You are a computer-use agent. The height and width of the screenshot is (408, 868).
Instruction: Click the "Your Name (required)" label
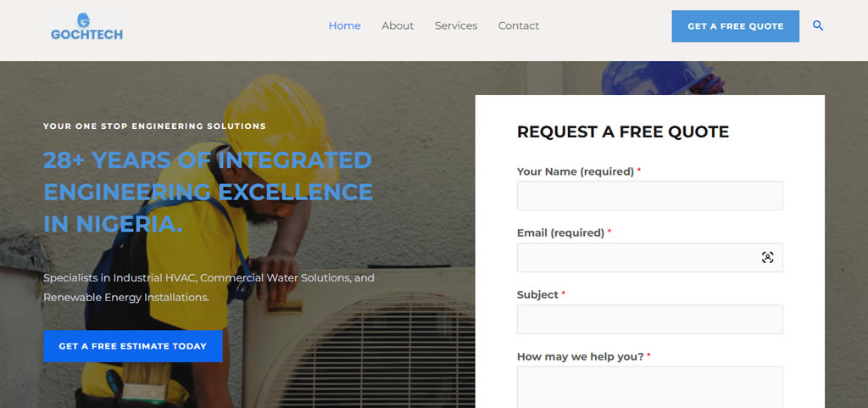[x=575, y=172]
